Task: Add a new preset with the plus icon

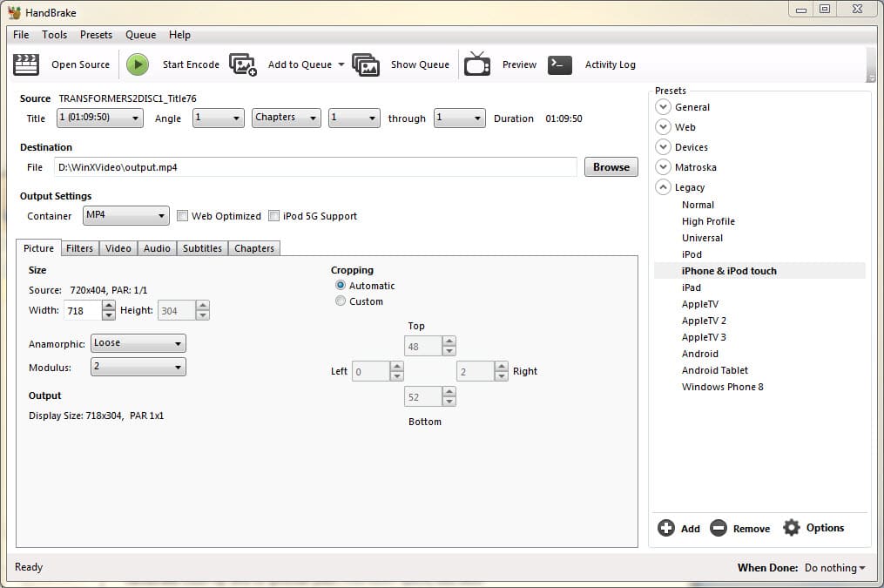Action: point(665,528)
